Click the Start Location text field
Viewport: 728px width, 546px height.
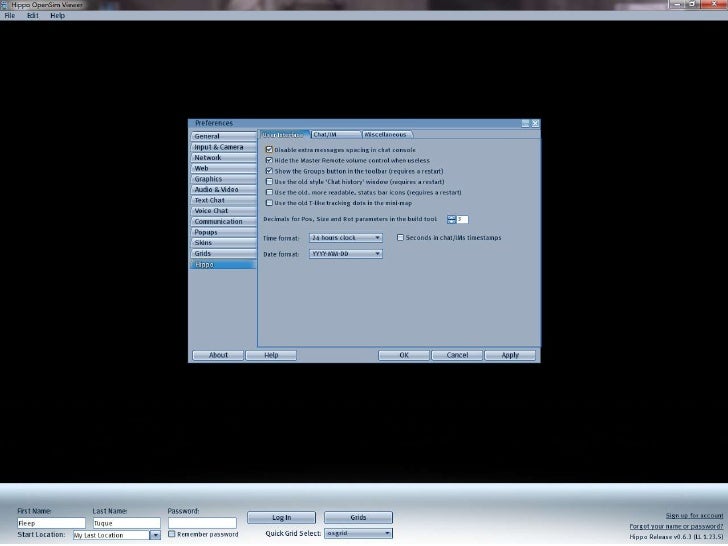click(111, 535)
